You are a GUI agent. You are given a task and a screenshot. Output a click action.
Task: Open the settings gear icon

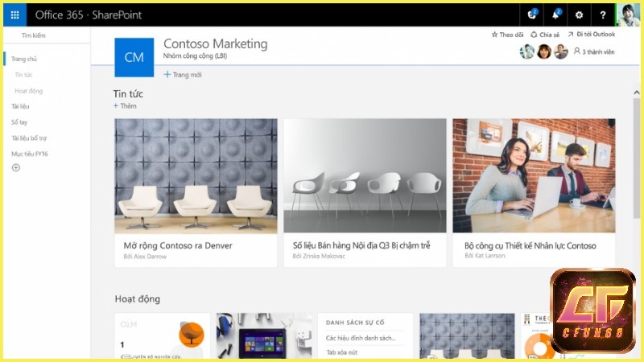(x=579, y=15)
